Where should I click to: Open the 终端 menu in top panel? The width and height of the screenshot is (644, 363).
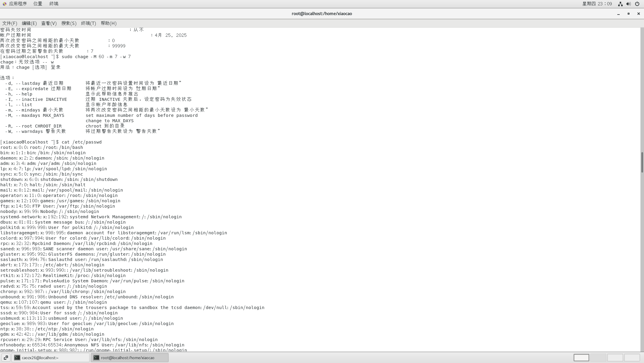click(x=54, y=4)
